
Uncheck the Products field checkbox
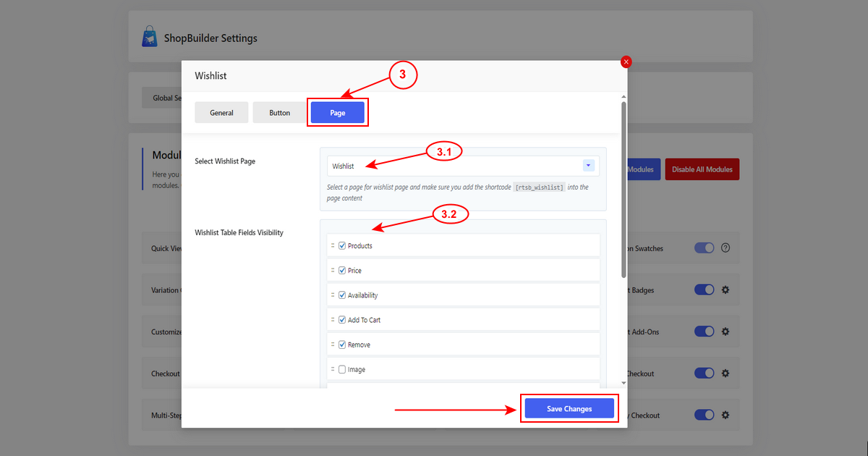click(x=342, y=246)
